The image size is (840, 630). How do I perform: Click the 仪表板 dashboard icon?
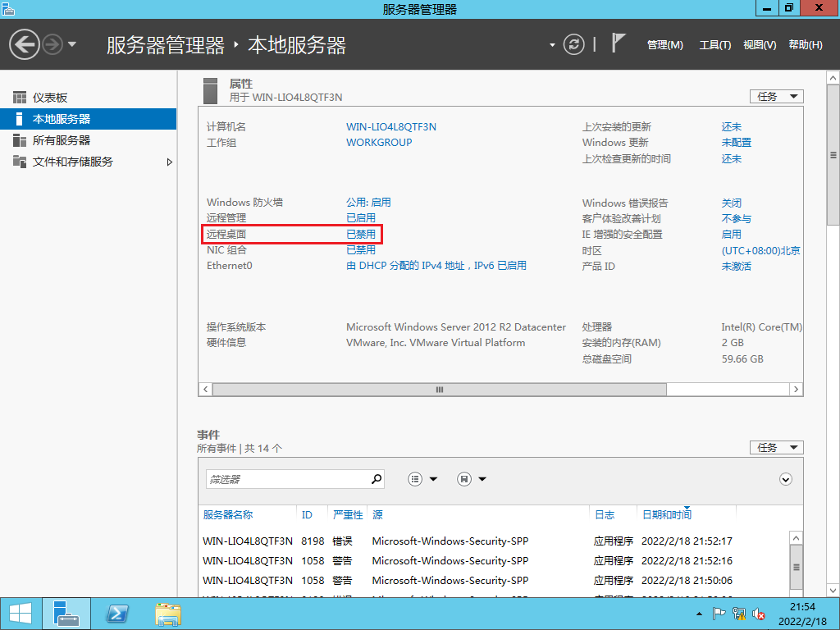point(20,98)
